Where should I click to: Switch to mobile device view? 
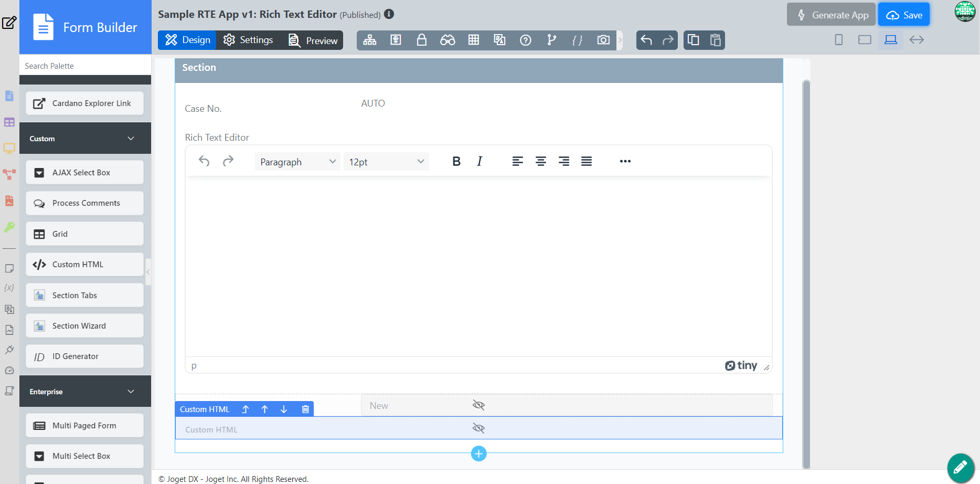coord(838,40)
